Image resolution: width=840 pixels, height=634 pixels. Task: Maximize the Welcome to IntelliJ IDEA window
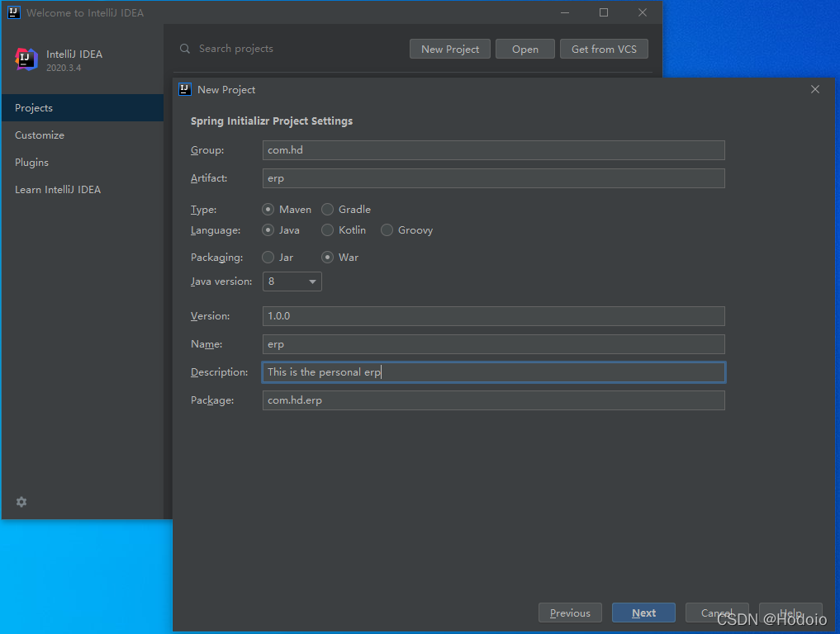pyautogui.click(x=604, y=12)
